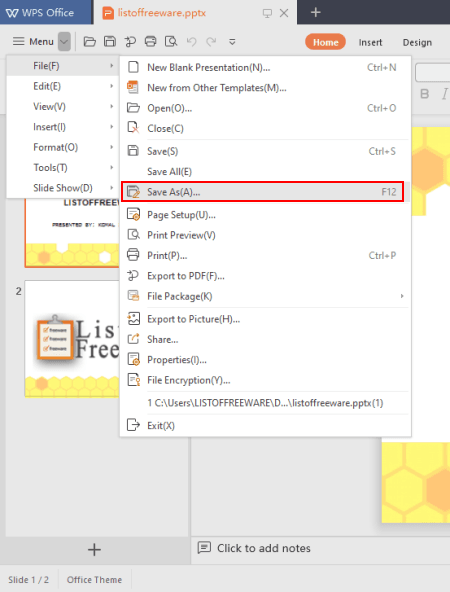
Task: Select Print(P) in File menu
Action: [x=265, y=256]
